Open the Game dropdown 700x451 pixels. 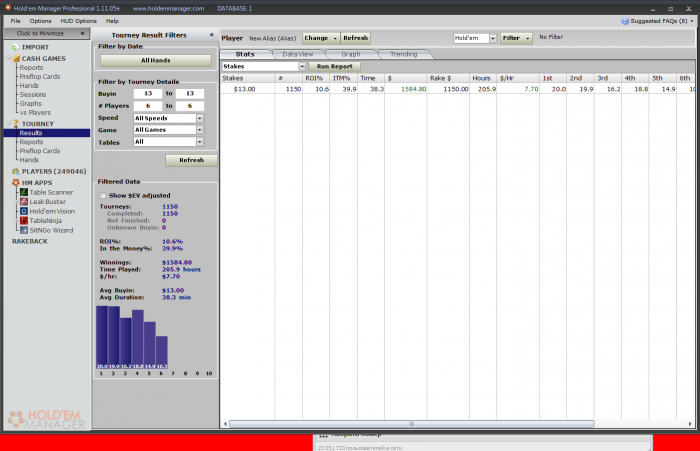(200, 130)
